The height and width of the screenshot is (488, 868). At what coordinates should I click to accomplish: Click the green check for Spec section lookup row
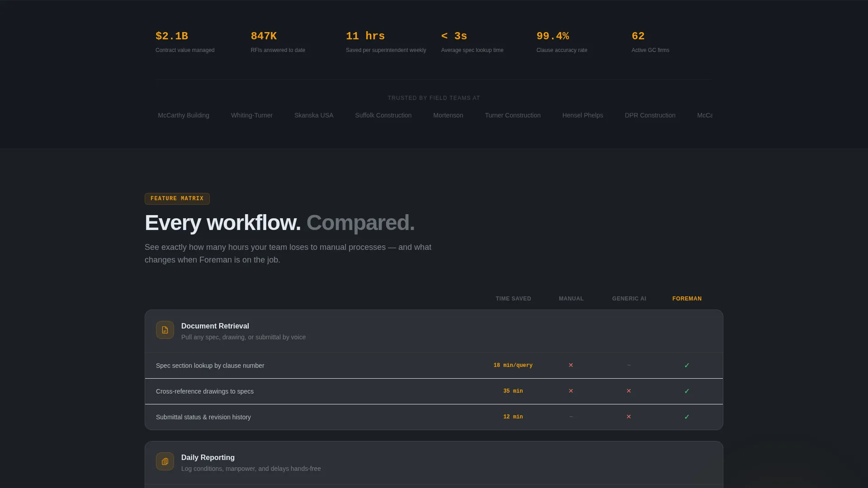687,365
